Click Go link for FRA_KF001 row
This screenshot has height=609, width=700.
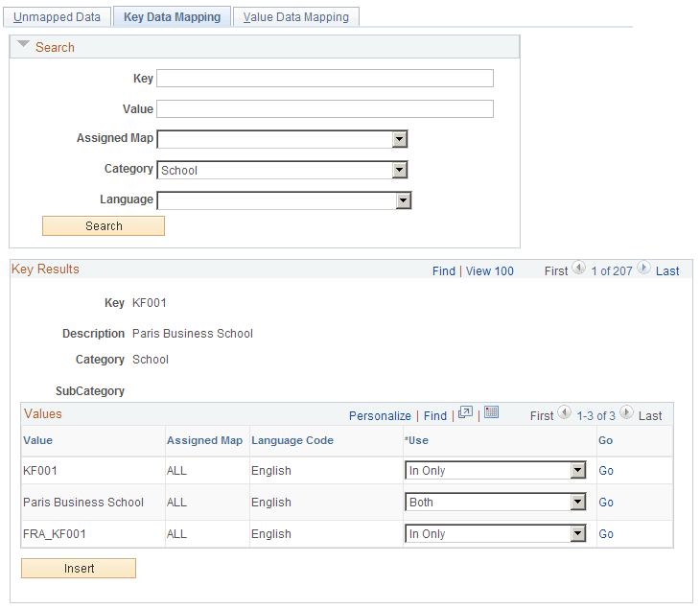coord(606,534)
